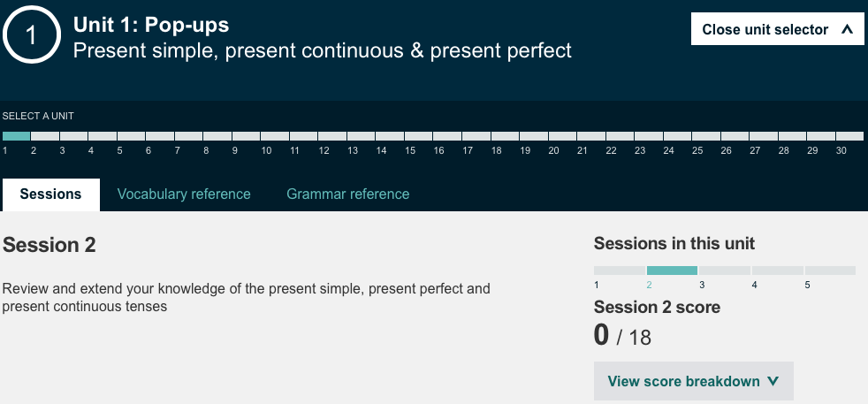Select unit 30 at the bar's end
This screenshot has height=404, width=868.
849,136
